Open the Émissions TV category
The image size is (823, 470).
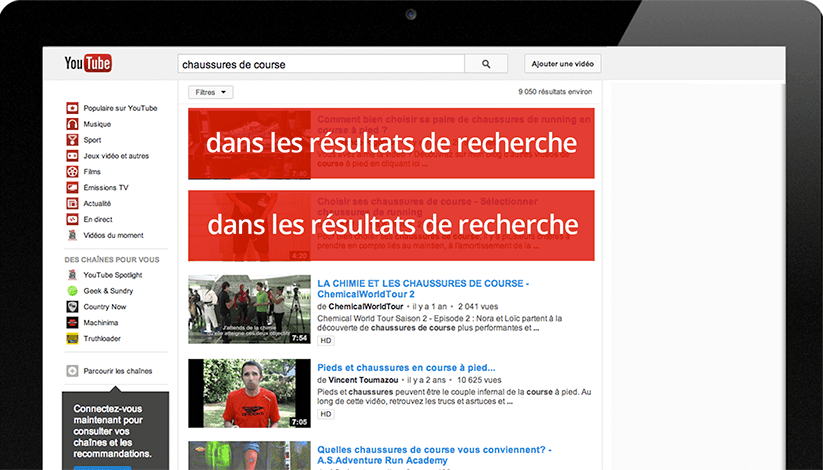pyautogui.click(x=106, y=187)
